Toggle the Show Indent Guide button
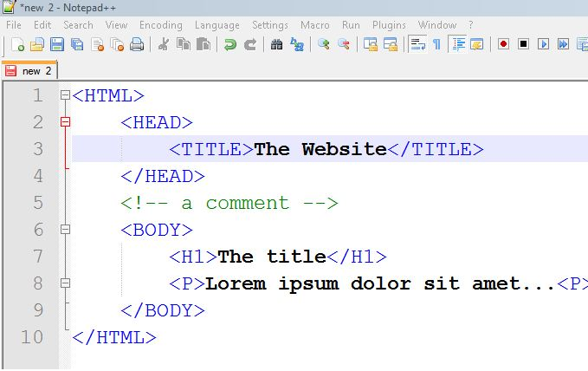 pos(458,44)
